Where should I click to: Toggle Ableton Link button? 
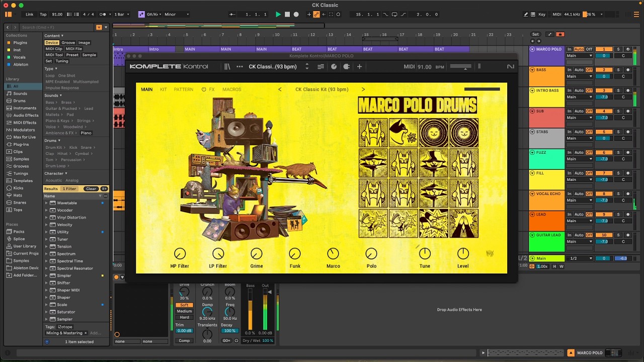click(30, 15)
